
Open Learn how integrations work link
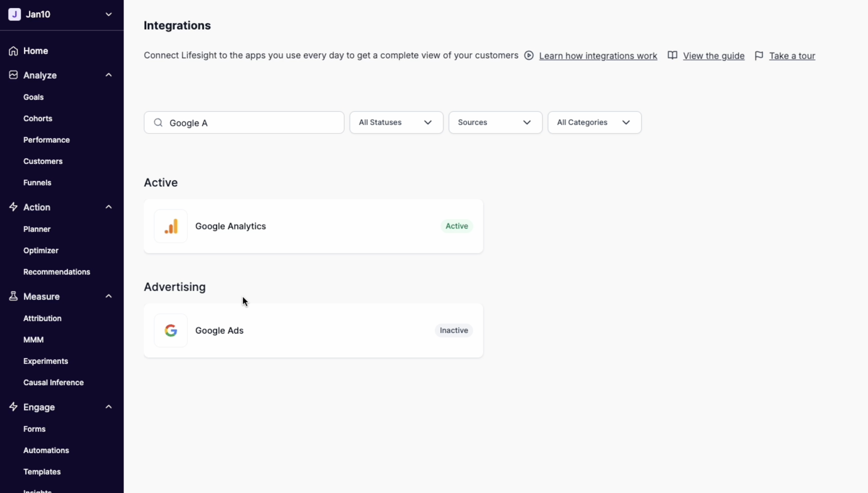598,56
